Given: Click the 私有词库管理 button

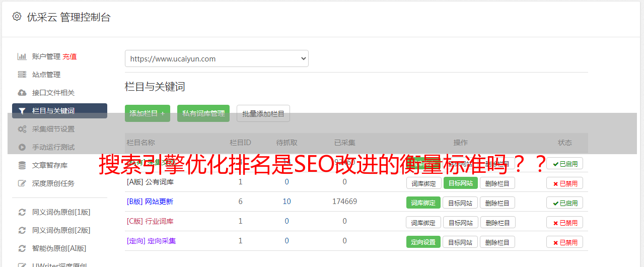Looking at the screenshot, I should tap(203, 113).
